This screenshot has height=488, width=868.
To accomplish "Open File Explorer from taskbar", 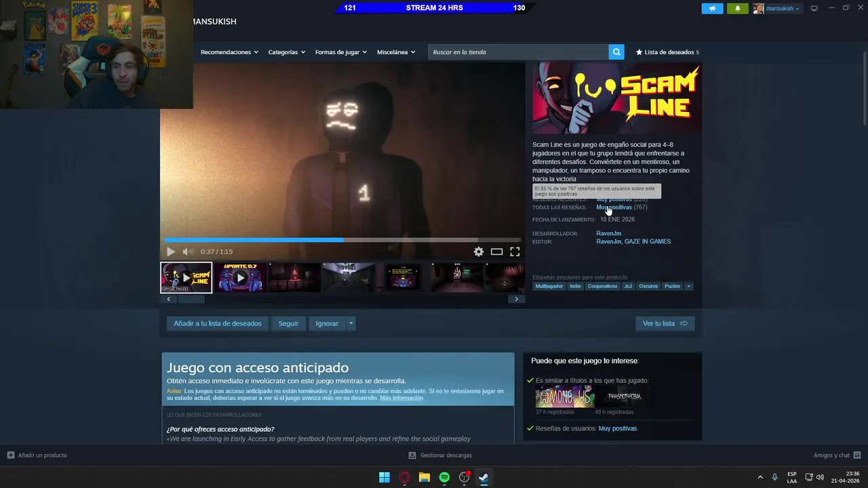I will pos(425,477).
